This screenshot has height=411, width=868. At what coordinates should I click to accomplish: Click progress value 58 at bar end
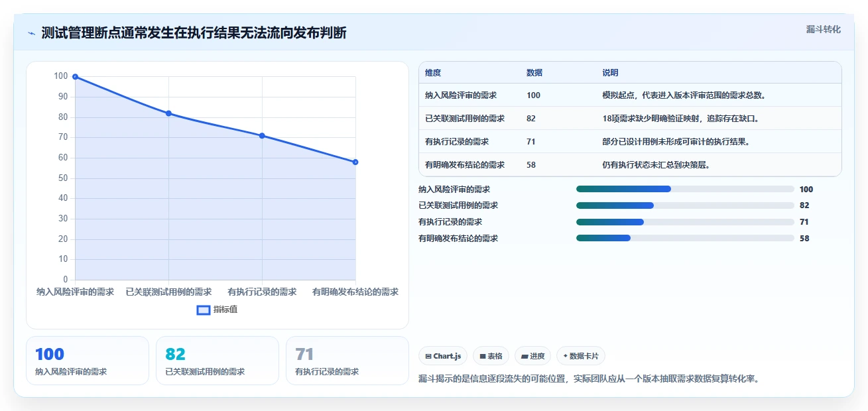click(804, 238)
